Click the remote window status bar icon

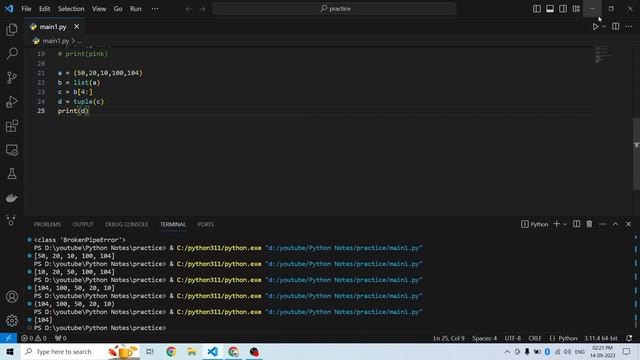8,338
